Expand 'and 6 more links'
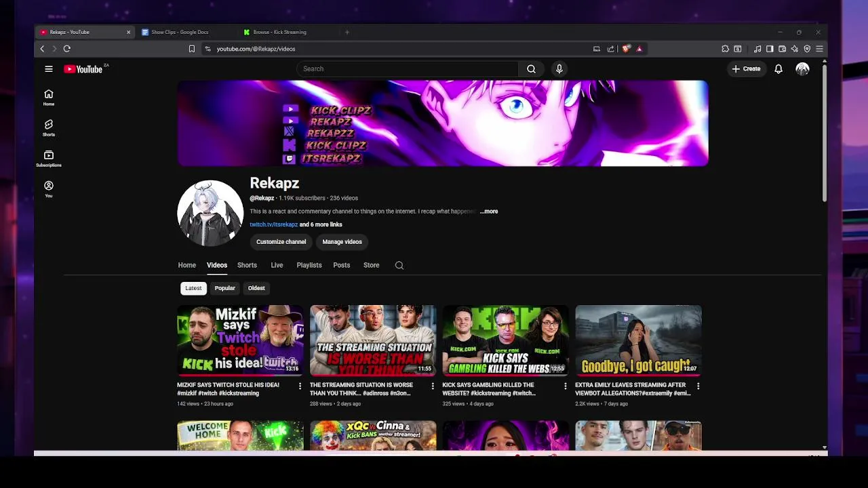This screenshot has width=868, height=488. tap(321, 224)
